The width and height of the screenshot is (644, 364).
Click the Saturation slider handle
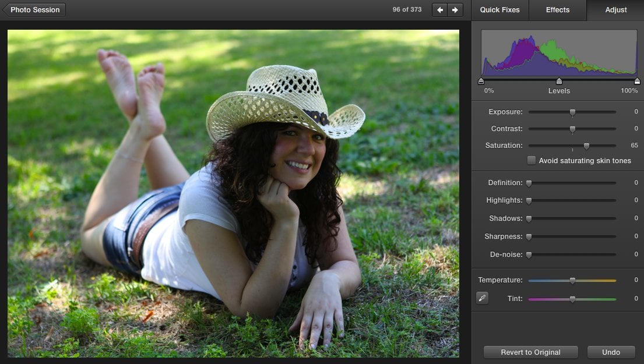586,146
